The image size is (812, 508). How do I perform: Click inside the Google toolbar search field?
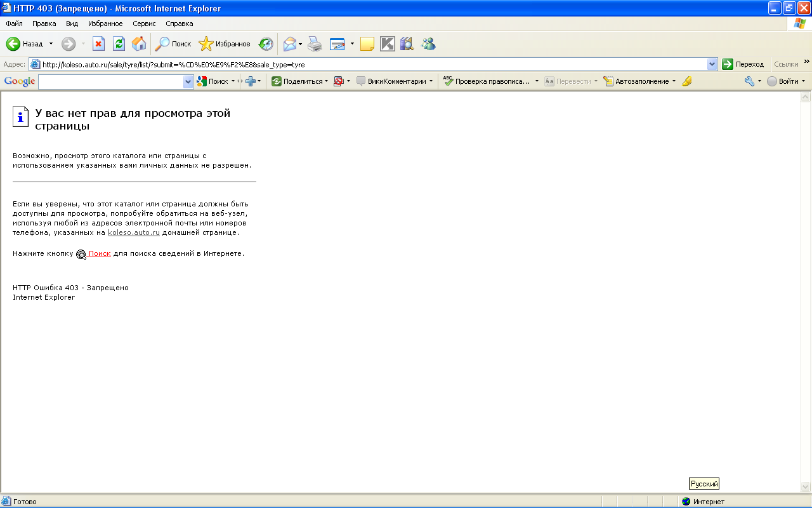coord(110,81)
